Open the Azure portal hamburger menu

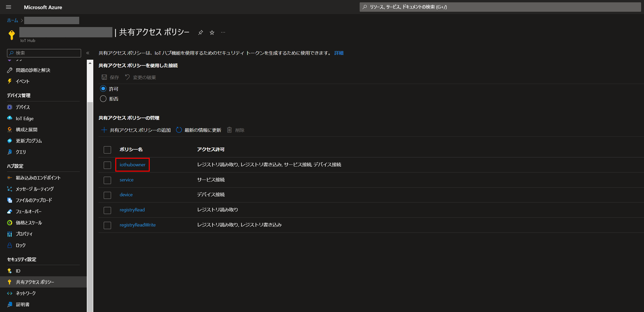(x=9, y=7)
